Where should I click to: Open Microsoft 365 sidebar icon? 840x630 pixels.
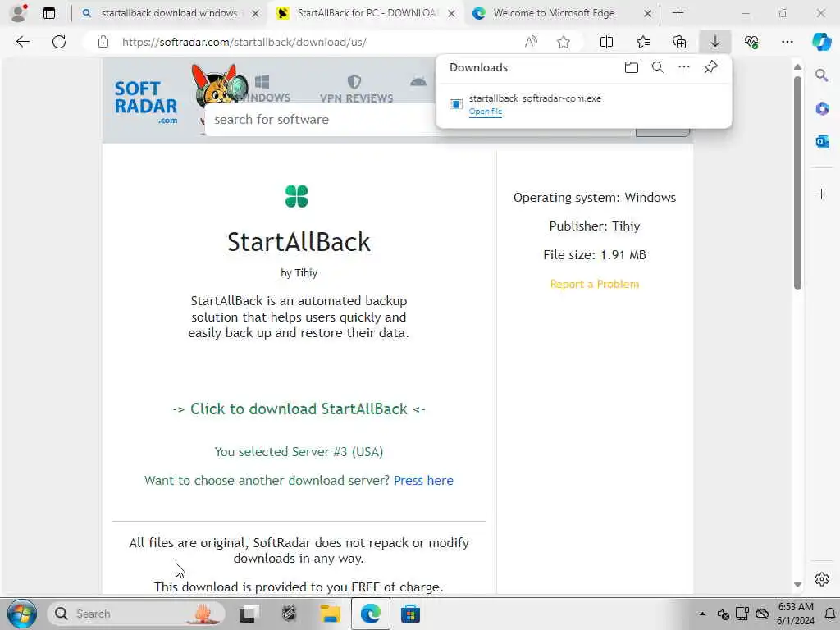pyautogui.click(x=822, y=109)
